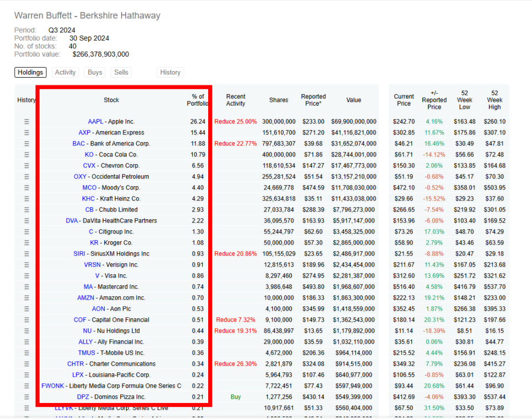Open the FWONK ticker link

[x=52, y=386]
